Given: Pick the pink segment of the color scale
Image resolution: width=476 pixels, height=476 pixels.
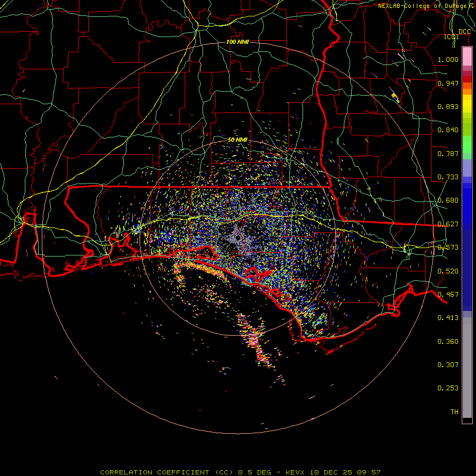Looking at the screenshot, I should (467, 57).
